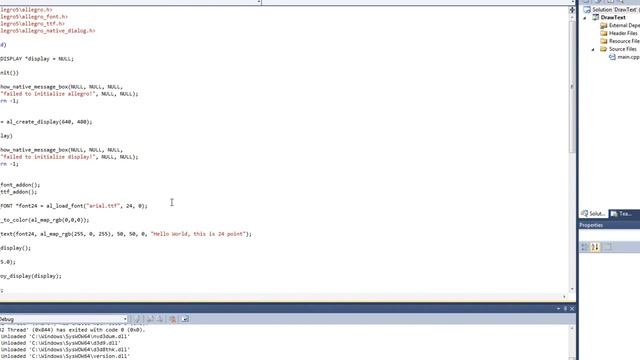640x360 pixels.
Task: Click the Output window scroll up arrow
Action: (x=572, y=328)
